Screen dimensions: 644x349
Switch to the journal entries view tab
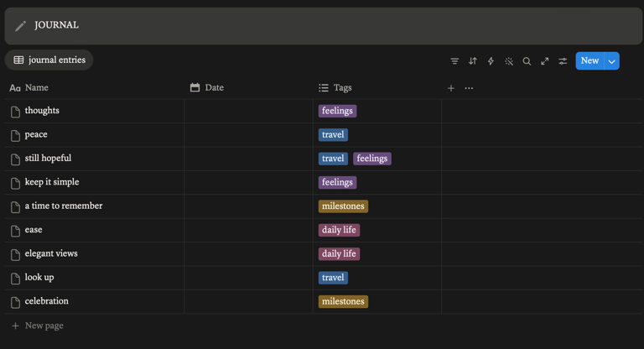[x=49, y=60]
